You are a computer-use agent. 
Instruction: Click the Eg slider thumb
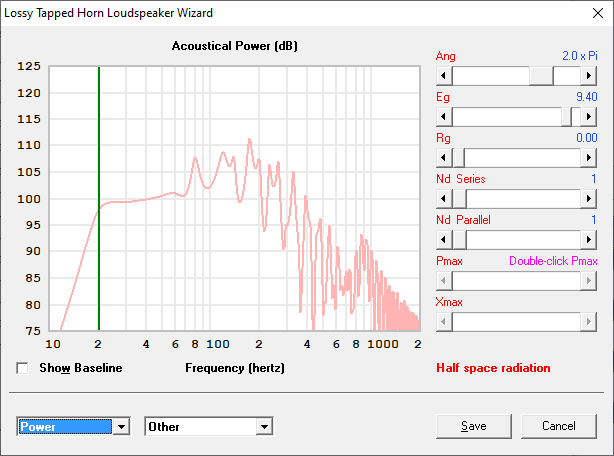coord(566,117)
